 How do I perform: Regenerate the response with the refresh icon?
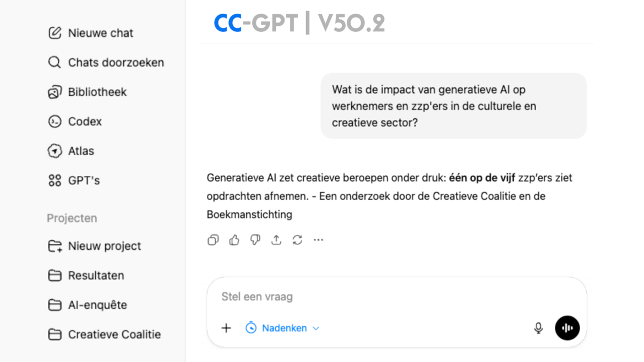pos(297,240)
